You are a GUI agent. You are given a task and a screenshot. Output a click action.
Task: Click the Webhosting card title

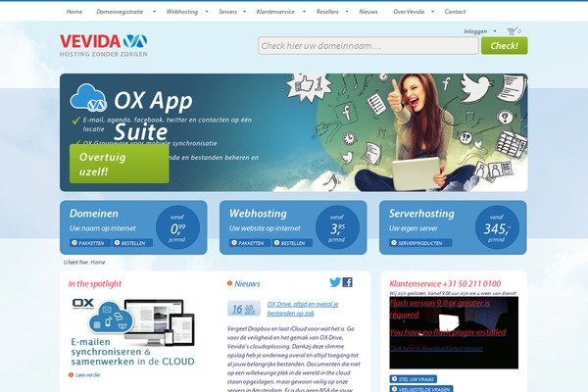(x=258, y=214)
